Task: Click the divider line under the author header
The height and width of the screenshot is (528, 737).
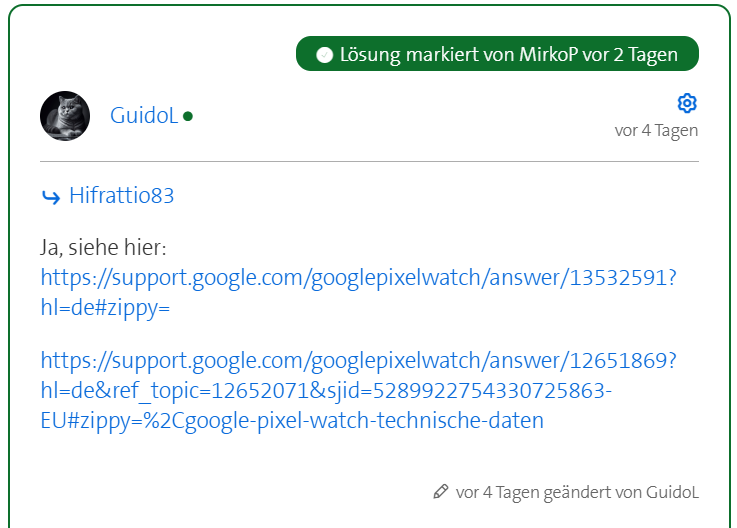Action: [369, 161]
